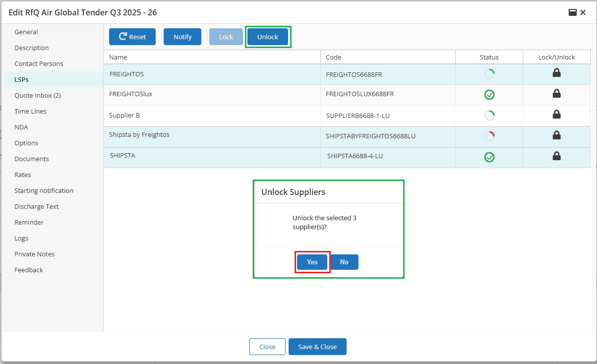Viewport: 597px width, 364px height.
Task: Select the Supplier B name
Action: [124, 115]
